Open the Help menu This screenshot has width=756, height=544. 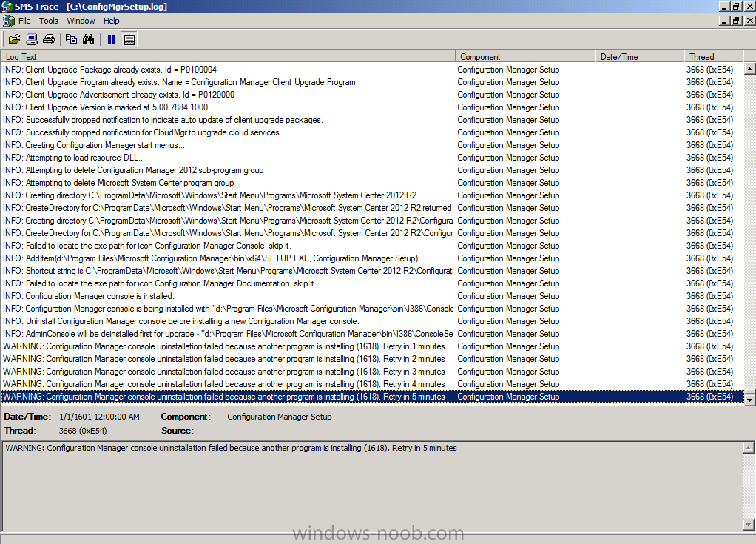(x=112, y=21)
